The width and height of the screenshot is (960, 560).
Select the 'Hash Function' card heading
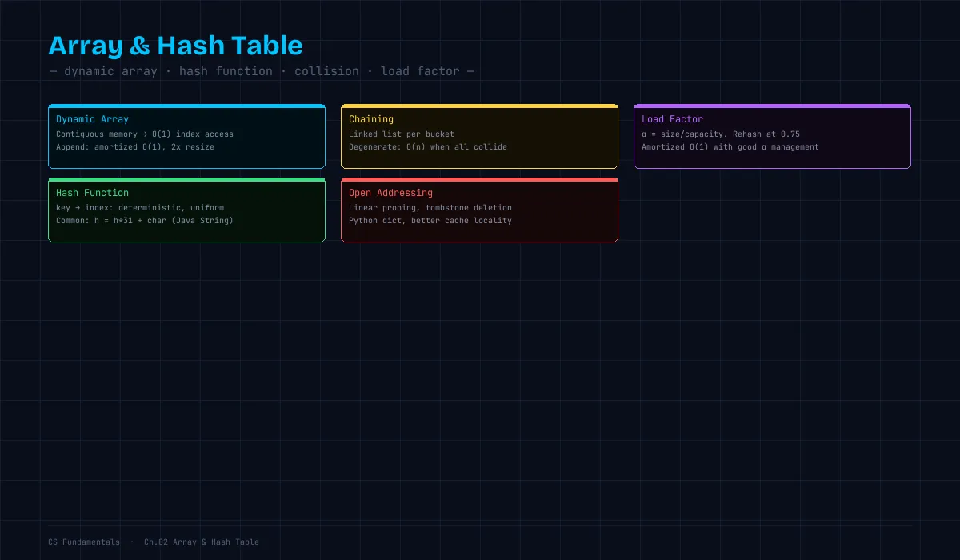tap(92, 193)
